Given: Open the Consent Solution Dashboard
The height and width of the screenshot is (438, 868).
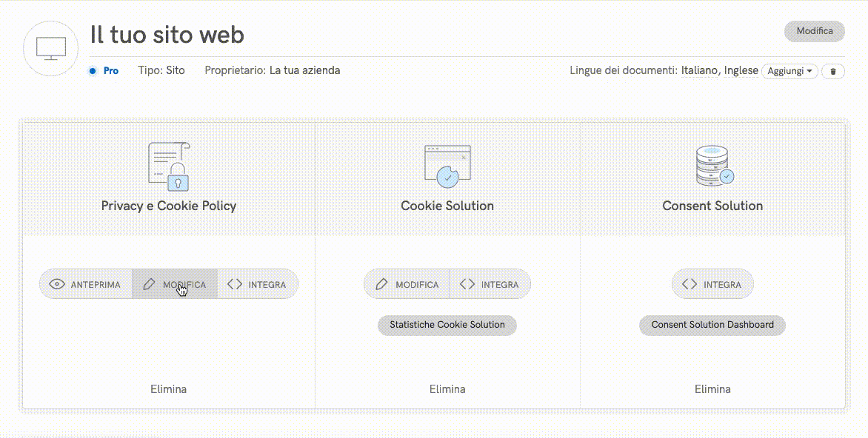Looking at the screenshot, I should tap(712, 325).
